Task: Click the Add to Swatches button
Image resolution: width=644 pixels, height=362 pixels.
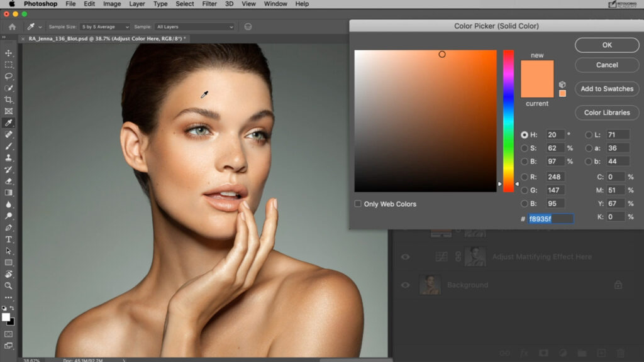Action: coord(606,89)
